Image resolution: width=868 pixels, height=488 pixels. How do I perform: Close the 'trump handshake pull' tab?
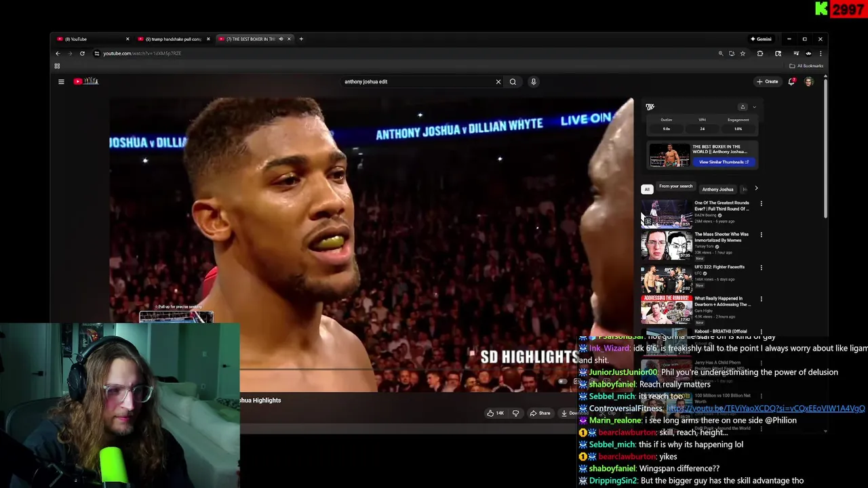208,39
